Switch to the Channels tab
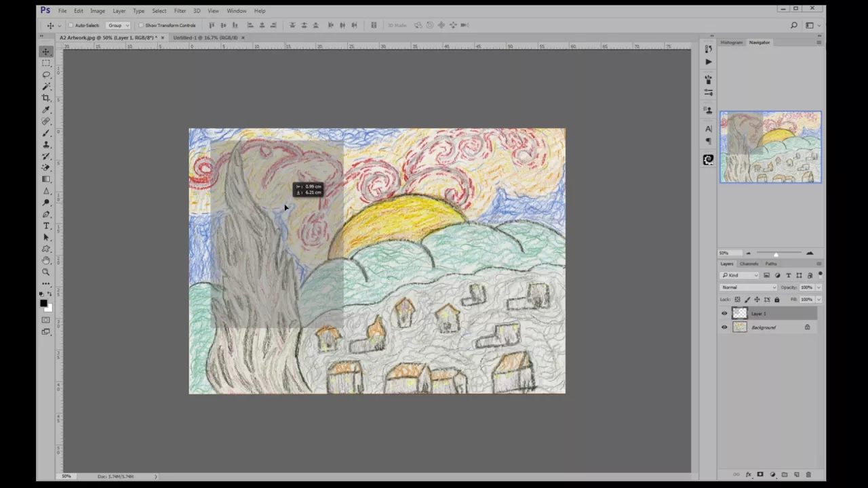 (749, 264)
